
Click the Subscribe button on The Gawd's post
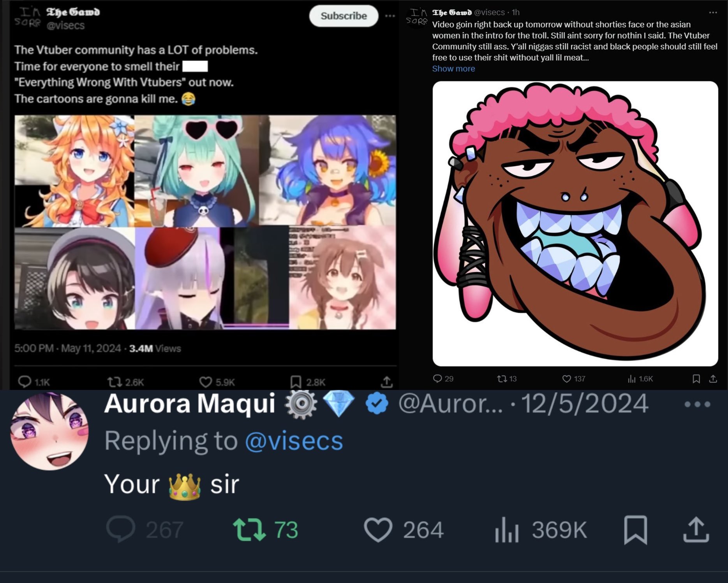pyautogui.click(x=344, y=16)
